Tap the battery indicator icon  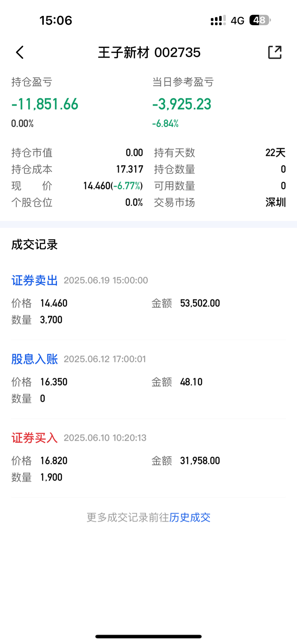click(x=260, y=20)
